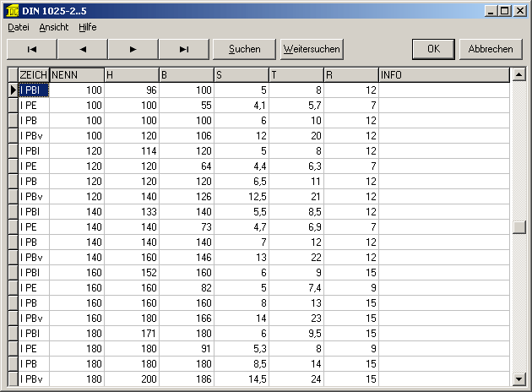
Task: Cancel with the Abbrechen button
Action: click(x=491, y=49)
